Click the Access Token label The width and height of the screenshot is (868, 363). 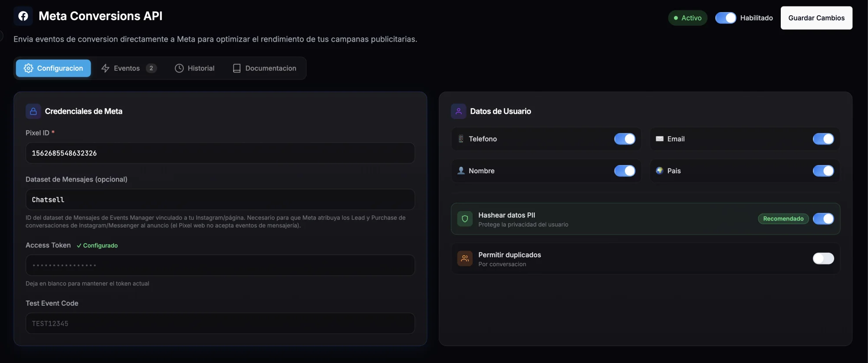coord(48,245)
